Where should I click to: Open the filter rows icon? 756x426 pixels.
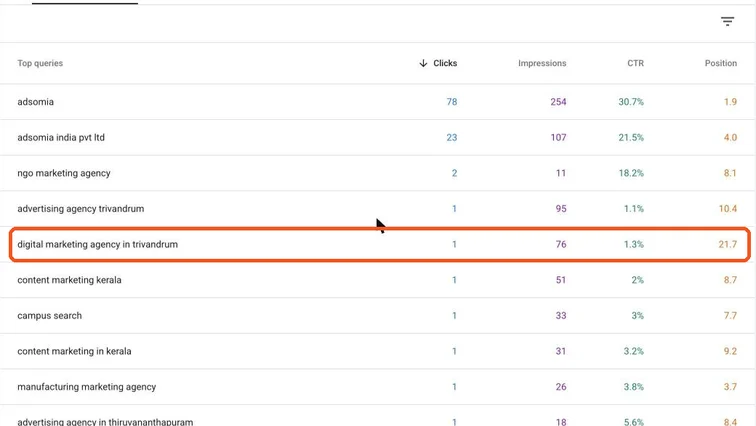click(x=727, y=21)
